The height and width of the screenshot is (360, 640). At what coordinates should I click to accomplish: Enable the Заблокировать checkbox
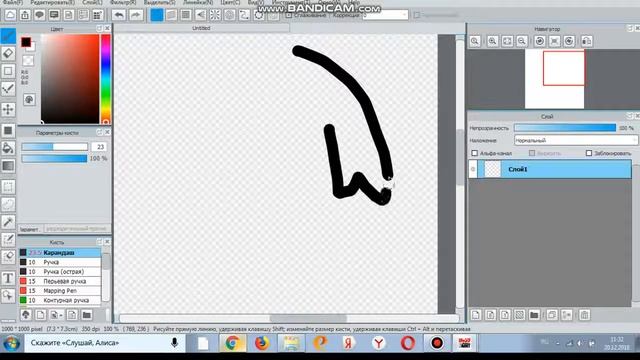pyautogui.click(x=589, y=153)
